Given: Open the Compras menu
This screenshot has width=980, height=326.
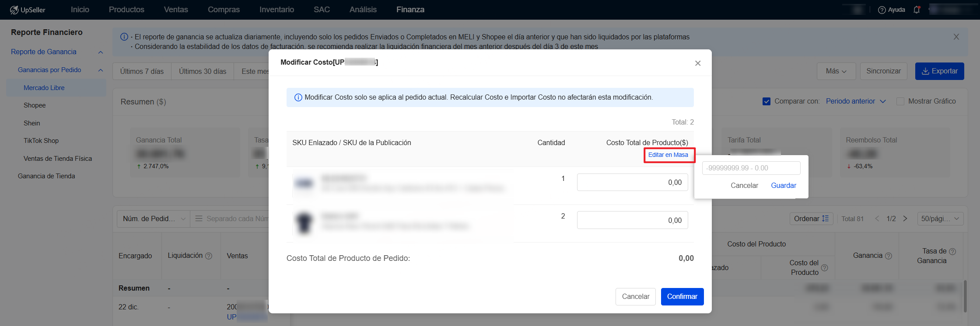Looking at the screenshot, I should (224, 10).
